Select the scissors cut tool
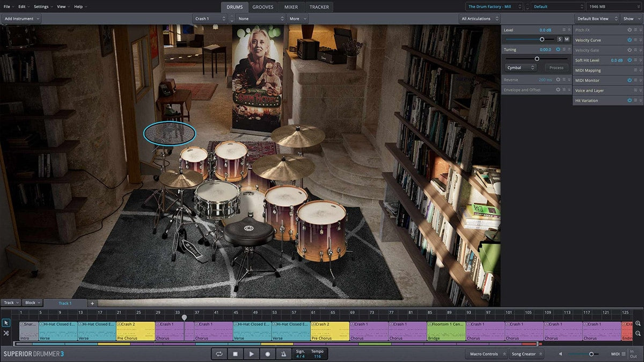 click(x=6, y=333)
